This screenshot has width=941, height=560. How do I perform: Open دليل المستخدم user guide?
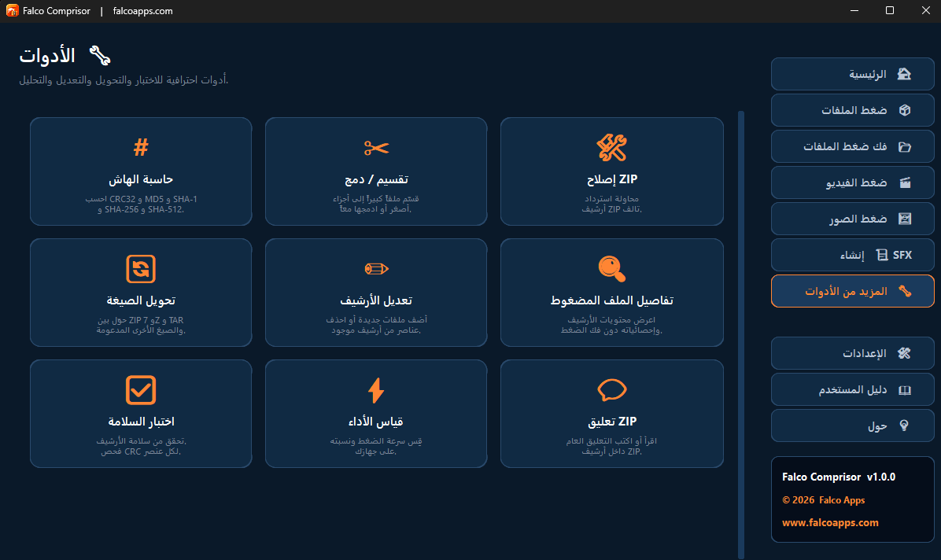point(852,389)
